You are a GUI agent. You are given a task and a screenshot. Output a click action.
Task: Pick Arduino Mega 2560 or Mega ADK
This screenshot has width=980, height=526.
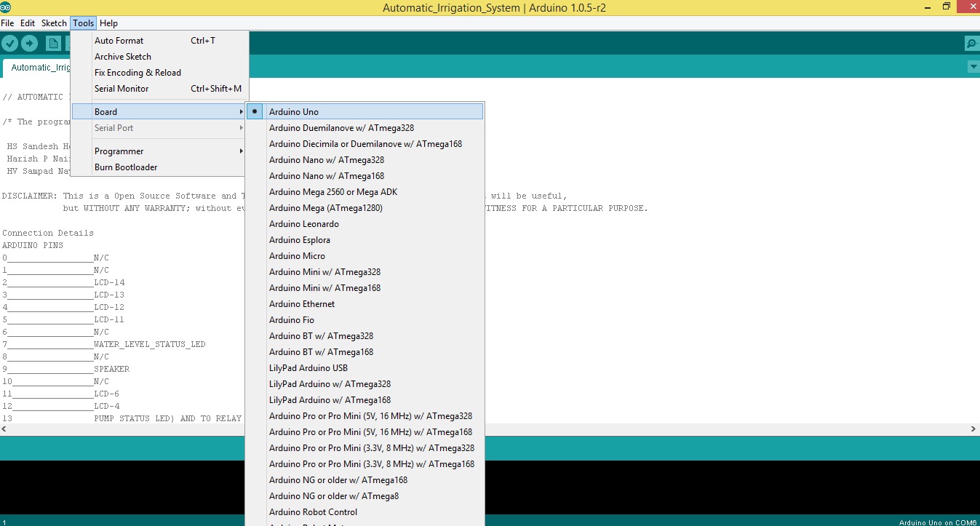point(364,192)
